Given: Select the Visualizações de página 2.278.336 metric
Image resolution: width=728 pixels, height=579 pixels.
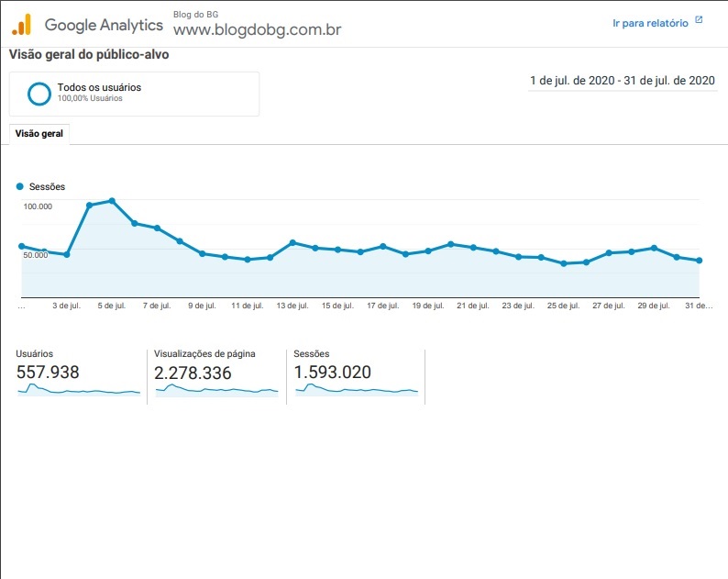Looking at the screenshot, I should 216,376.
